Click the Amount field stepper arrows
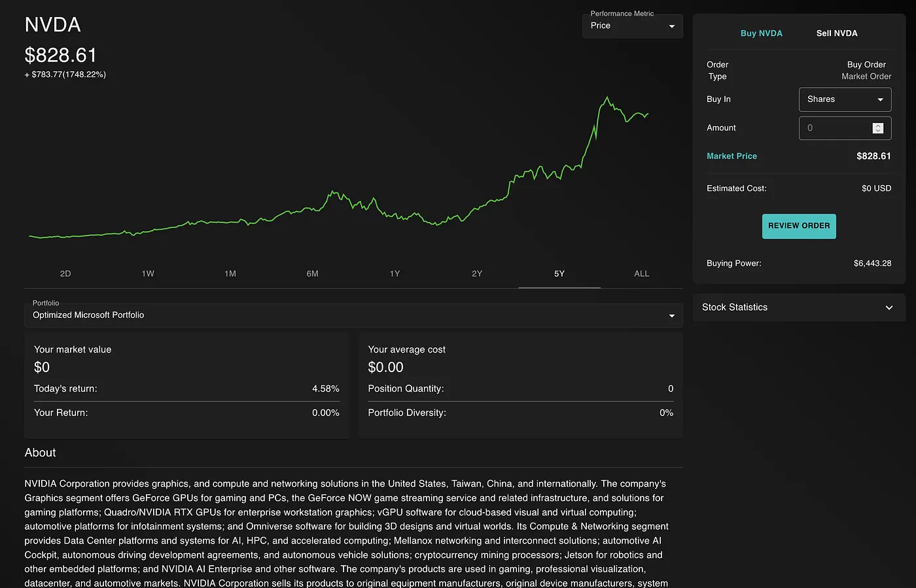Image resolution: width=916 pixels, height=588 pixels. (x=878, y=128)
